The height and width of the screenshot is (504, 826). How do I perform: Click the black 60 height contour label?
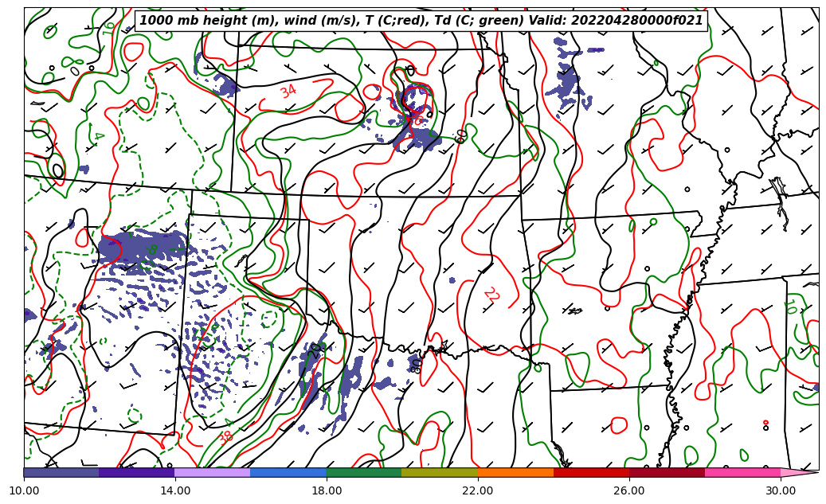[461, 136]
